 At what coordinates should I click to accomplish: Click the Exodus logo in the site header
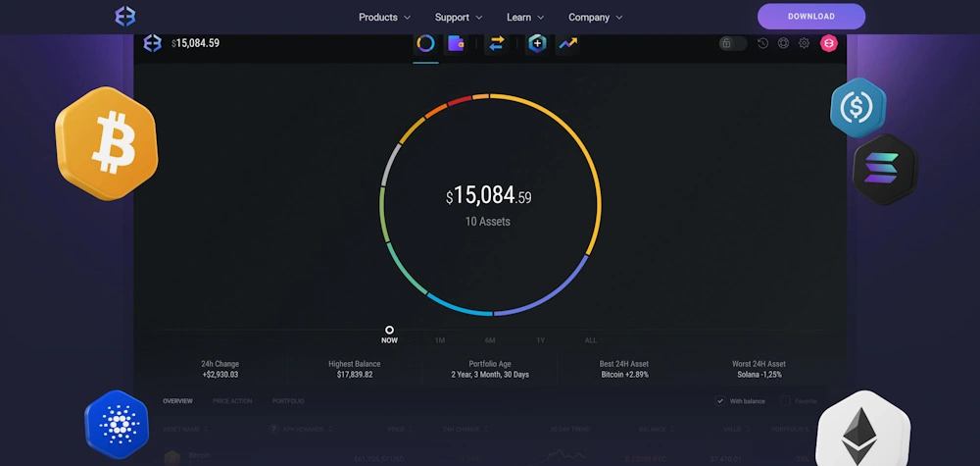(x=125, y=17)
